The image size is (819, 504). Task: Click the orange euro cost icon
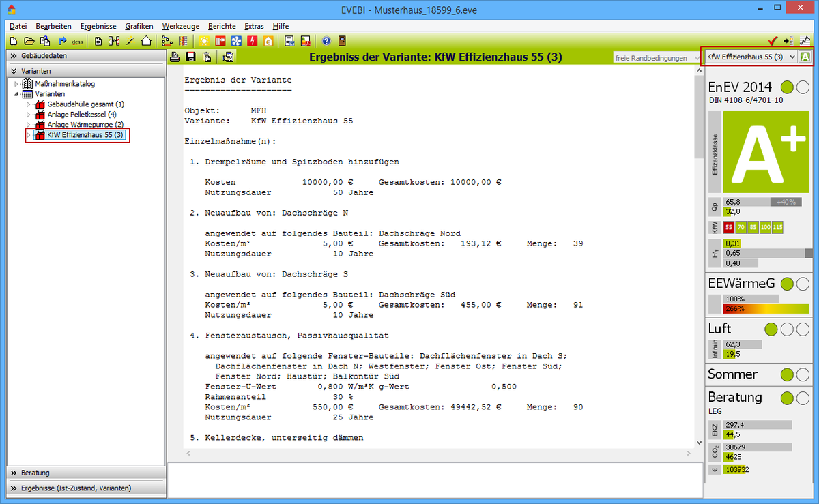tap(268, 41)
